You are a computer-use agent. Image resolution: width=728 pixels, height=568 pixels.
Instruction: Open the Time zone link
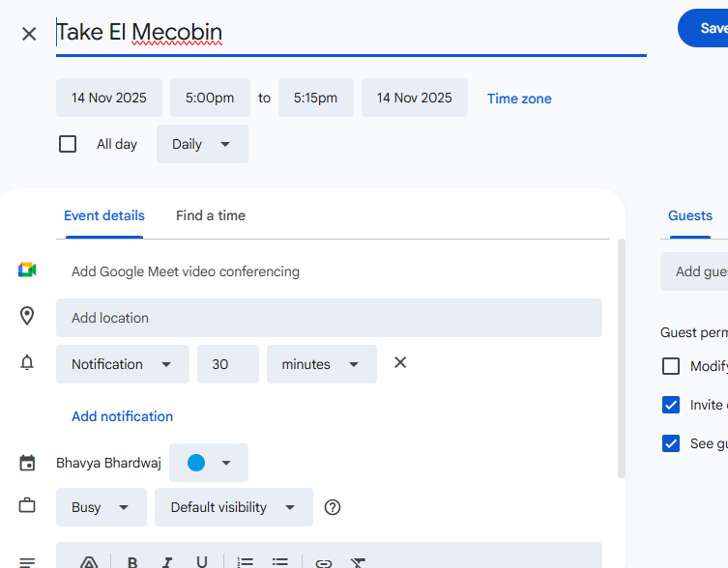(x=519, y=99)
